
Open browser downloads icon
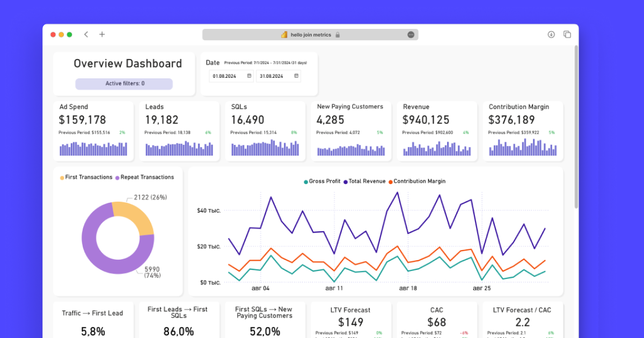tap(551, 34)
